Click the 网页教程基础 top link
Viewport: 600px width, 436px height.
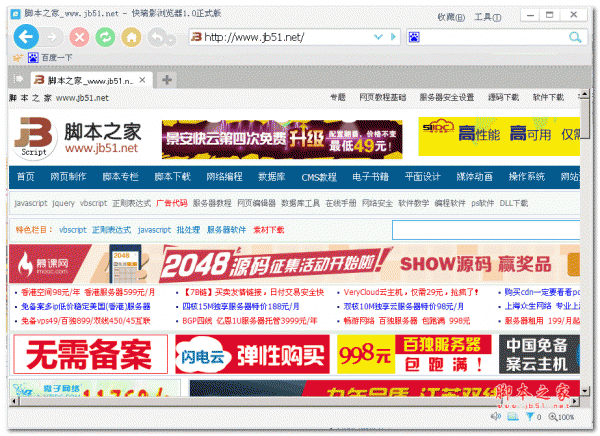[382, 97]
